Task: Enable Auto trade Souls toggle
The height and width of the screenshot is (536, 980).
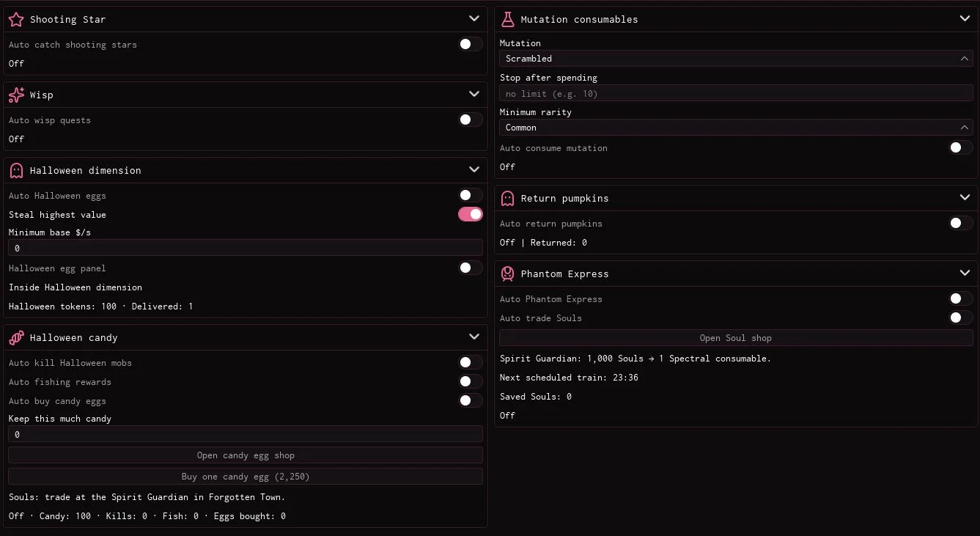Action: click(961, 317)
